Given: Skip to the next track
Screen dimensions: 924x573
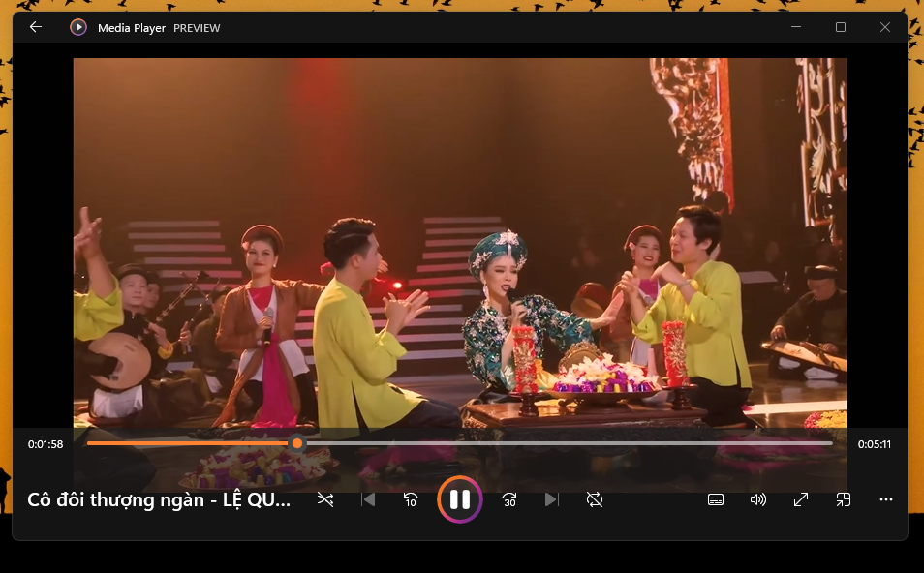Looking at the screenshot, I should click(551, 500).
